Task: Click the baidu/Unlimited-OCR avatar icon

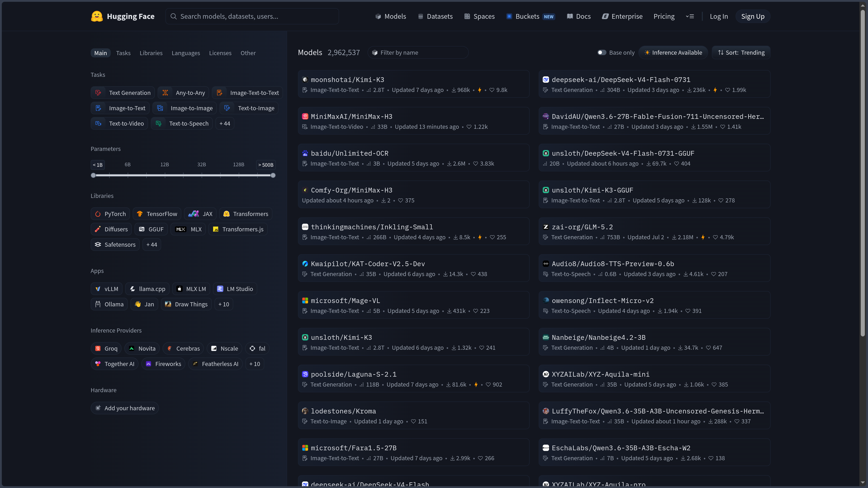Action: 305,153
